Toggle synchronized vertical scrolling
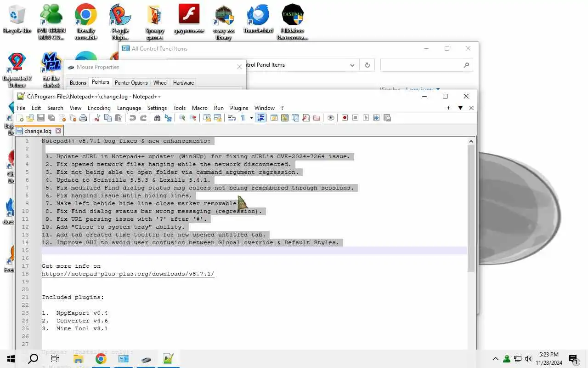Screen dimensions: 588x368 (207, 118)
